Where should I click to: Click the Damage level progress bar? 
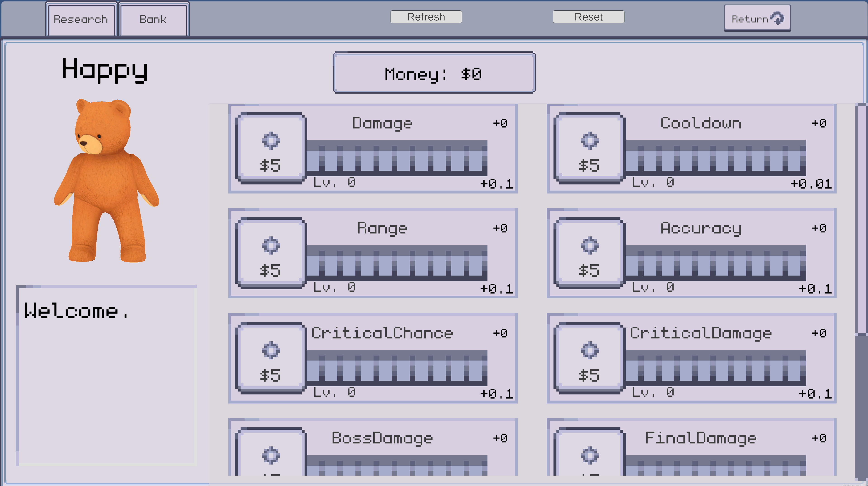(x=397, y=158)
